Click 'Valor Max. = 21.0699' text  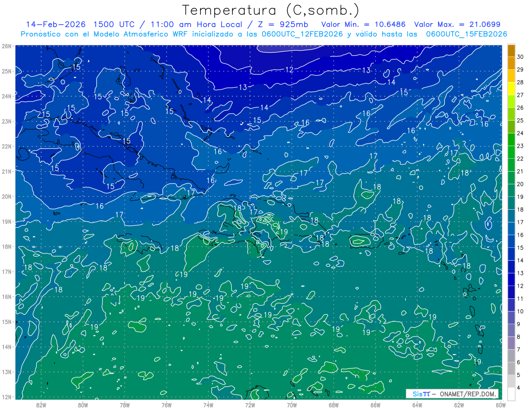[x=457, y=24]
